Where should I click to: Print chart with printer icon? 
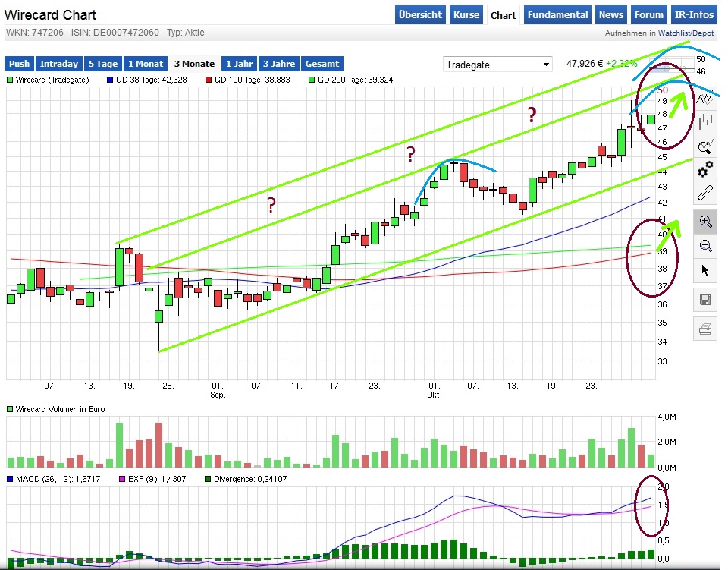(x=705, y=329)
